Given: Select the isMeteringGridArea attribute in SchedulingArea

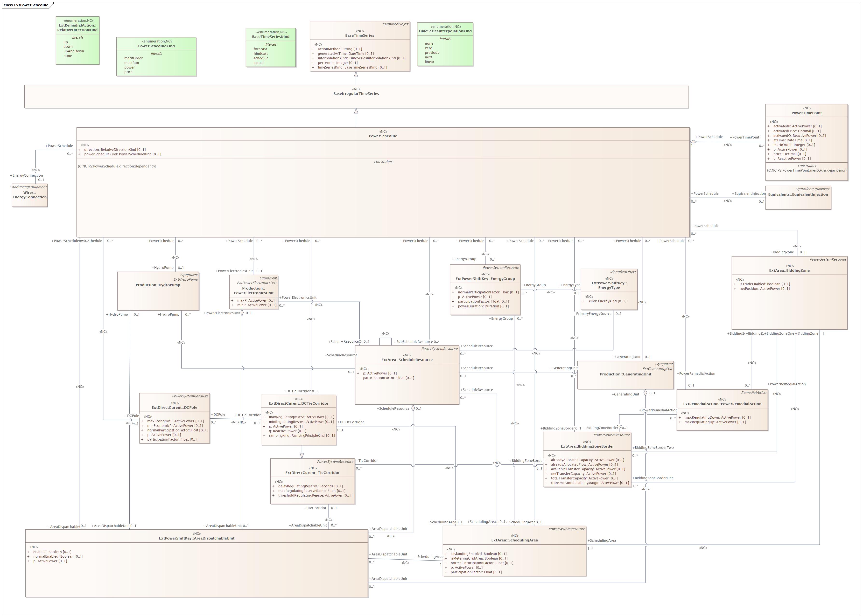Looking at the screenshot, I should tap(479, 559).
